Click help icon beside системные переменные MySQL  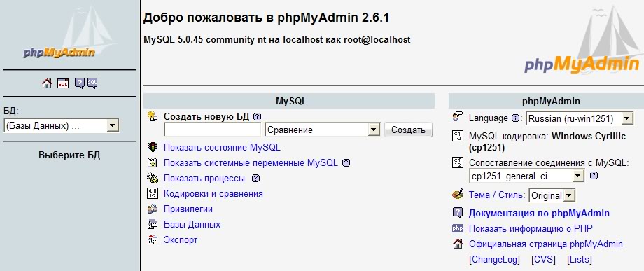click(x=346, y=163)
